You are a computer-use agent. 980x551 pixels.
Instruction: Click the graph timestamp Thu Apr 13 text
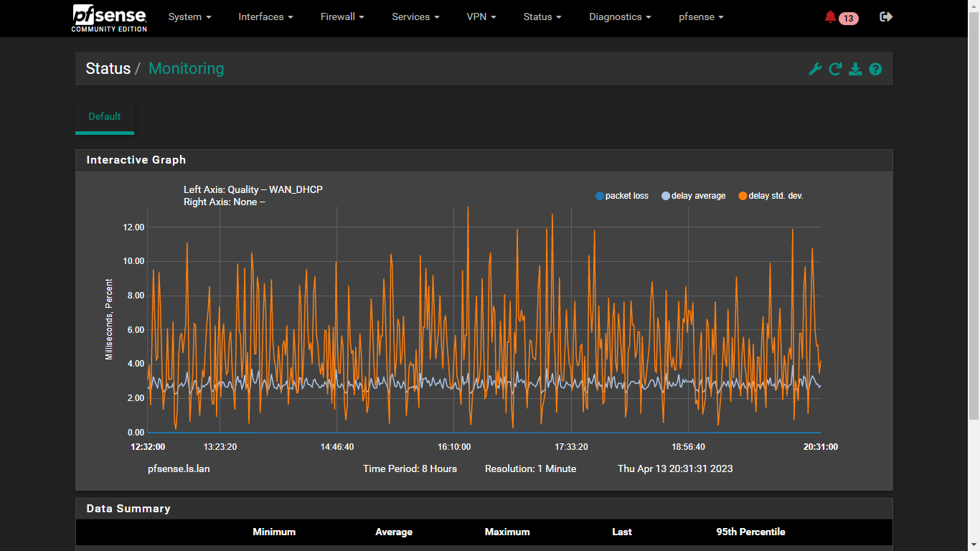675,468
